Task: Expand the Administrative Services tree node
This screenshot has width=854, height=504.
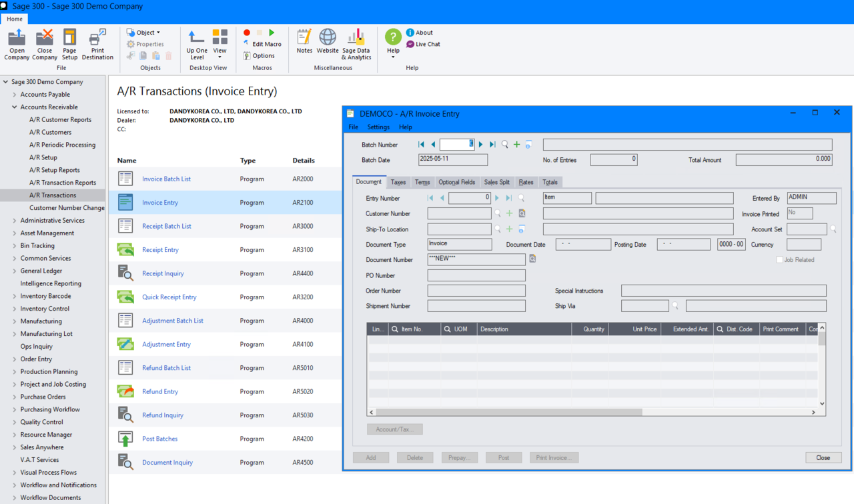Action: point(15,221)
